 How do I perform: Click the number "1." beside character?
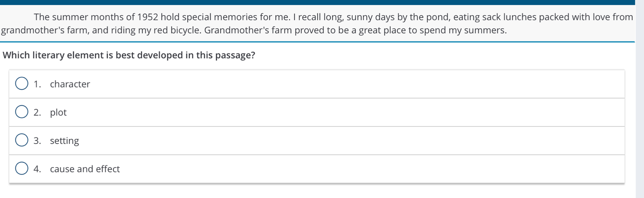37,84
